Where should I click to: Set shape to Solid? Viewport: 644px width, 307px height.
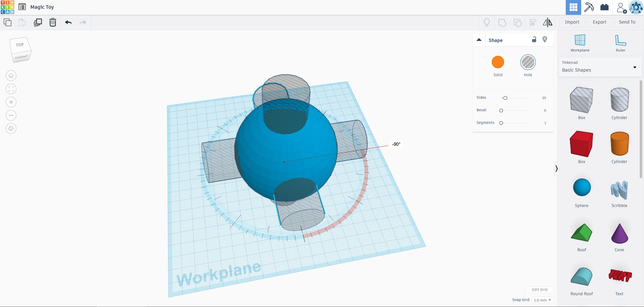pyautogui.click(x=498, y=62)
